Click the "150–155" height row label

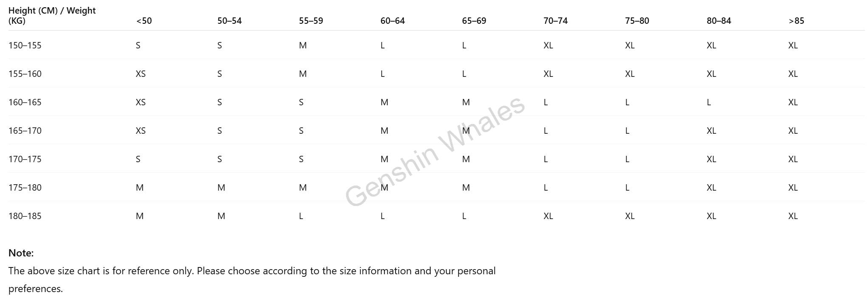(x=25, y=45)
